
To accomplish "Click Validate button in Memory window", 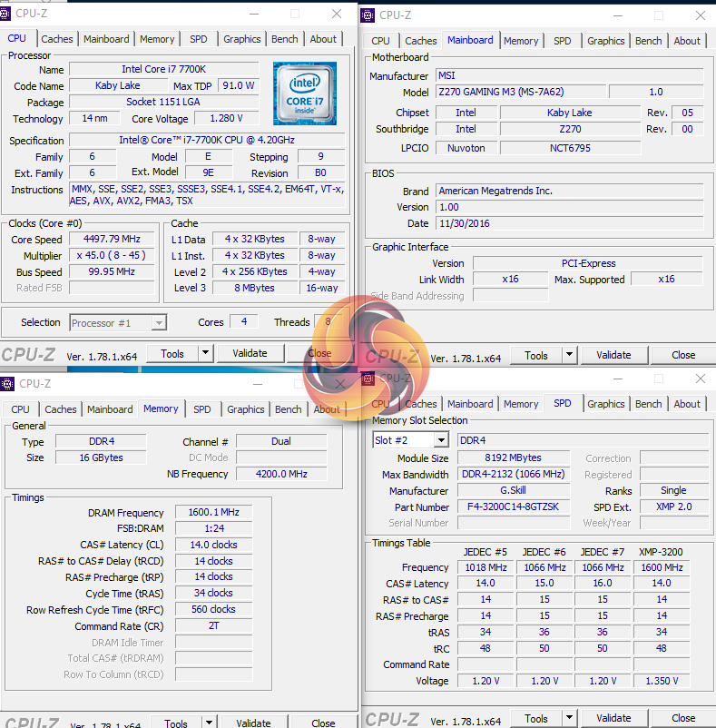I will coord(253,722).
